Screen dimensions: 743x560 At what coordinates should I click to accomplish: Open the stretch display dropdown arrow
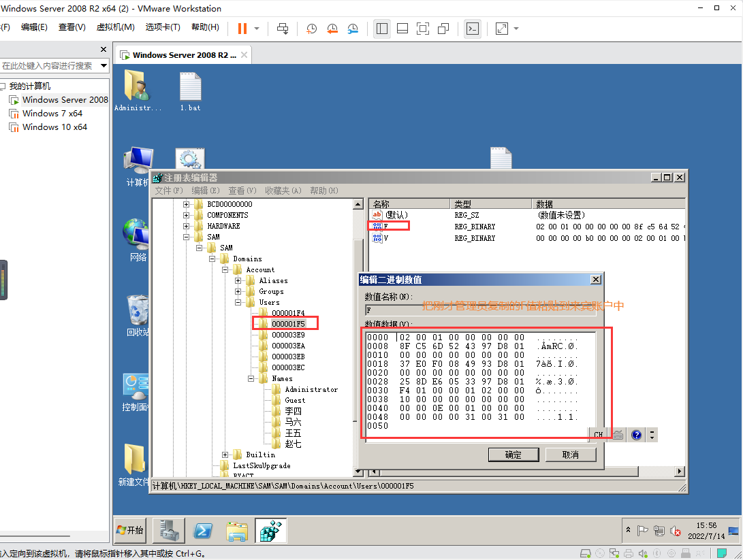[x=516, y=29]
